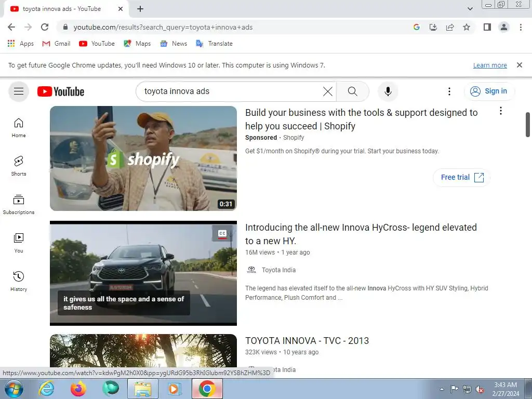Expand the tab search dropdown arrow
Image resolution: width=532 pixels, height=399 pixels.
pyautogui.click(x=470, y=9)
